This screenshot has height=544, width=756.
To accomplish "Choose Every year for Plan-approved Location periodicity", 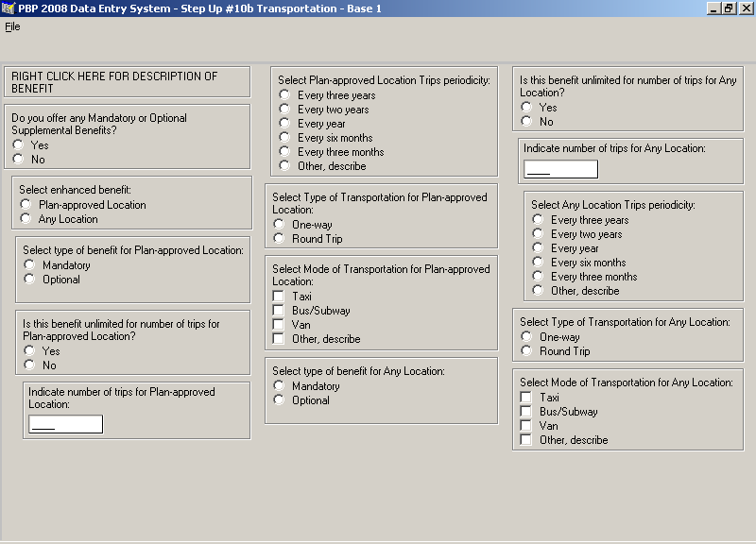I will pyautogui.click(x=285, y=124).
